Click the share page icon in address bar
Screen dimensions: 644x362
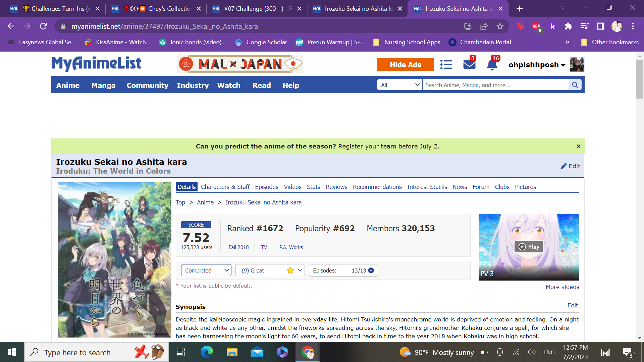tap(484, 26)
